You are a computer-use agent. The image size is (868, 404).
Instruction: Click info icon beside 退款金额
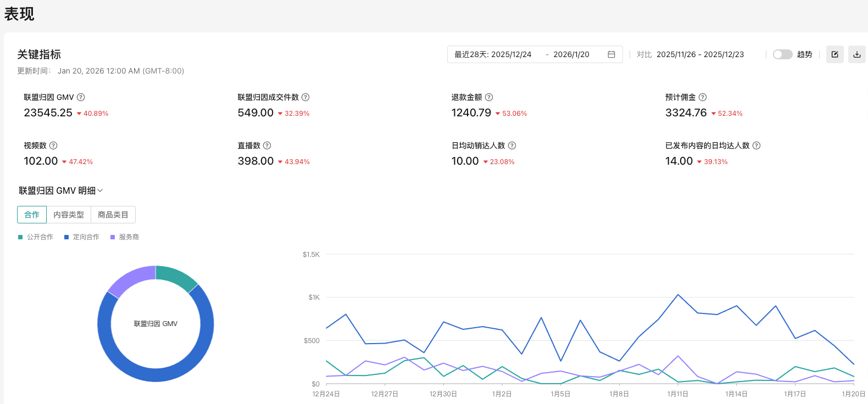489,97
